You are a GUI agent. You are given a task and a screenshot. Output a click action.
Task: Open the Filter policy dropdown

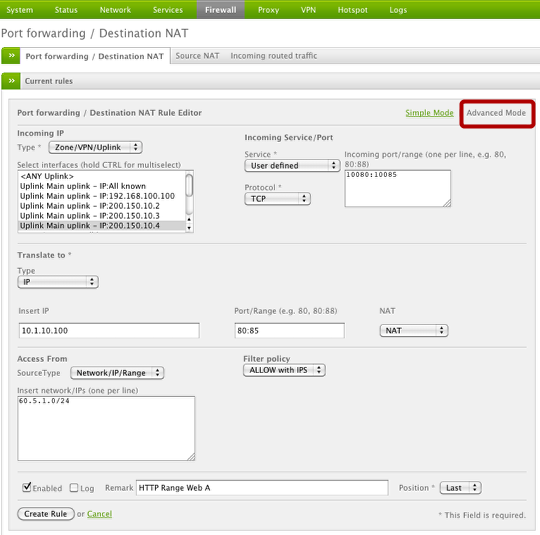(284, 370)
